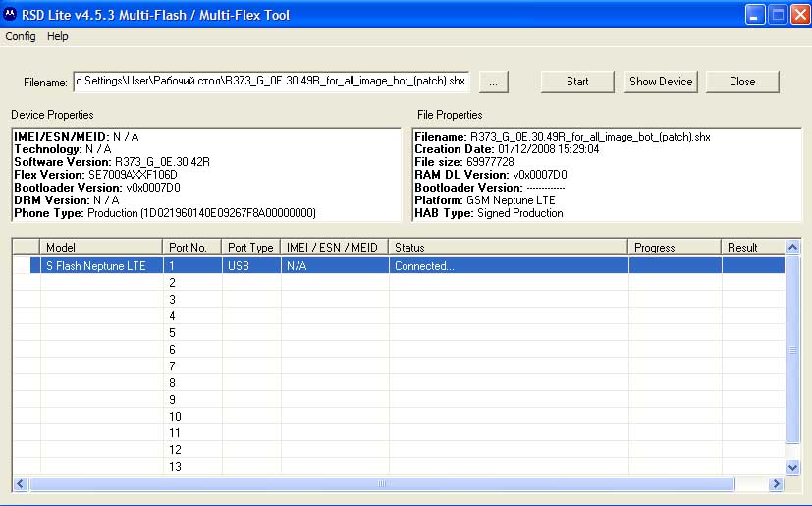This screenshot has width=812, height=506.
Task: Open the Help menu
Action: (x=58, y=36)
